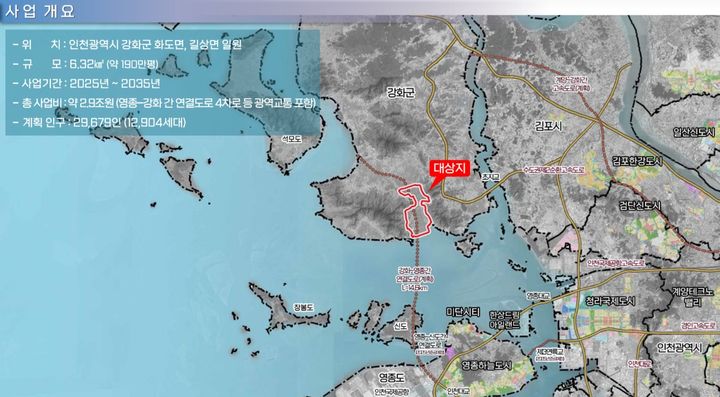This screenshot has height=397, width=720.
Task: Select the 영종대교 bridge label
Action: [538, 296]
